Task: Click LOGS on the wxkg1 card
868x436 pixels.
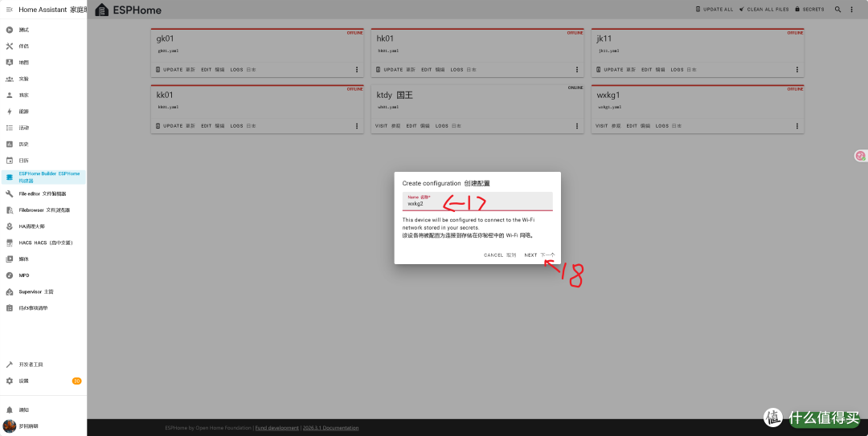Action: (669, 126)
